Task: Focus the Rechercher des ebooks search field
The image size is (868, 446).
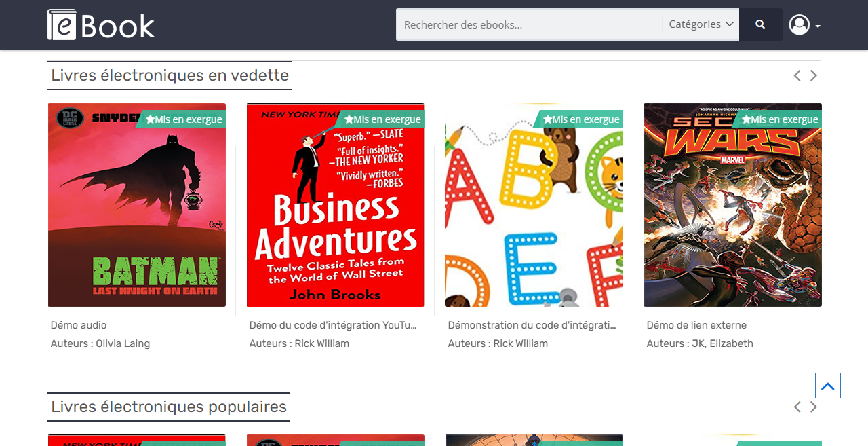Action: (x=529, y=24)
